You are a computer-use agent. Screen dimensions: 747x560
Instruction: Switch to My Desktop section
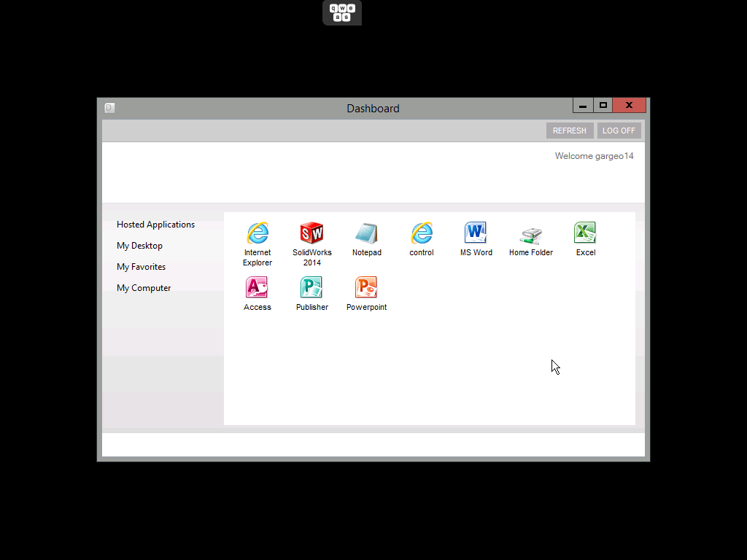pos(139,246)
